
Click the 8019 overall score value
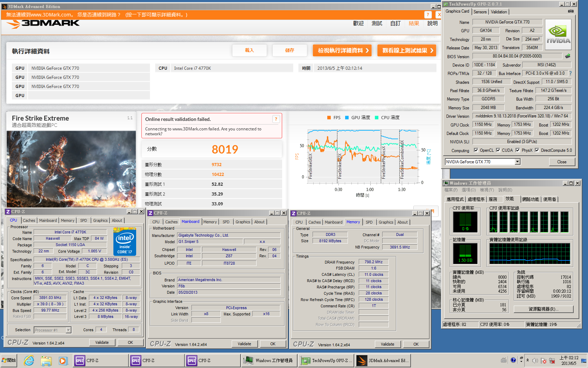pos(225,150)
